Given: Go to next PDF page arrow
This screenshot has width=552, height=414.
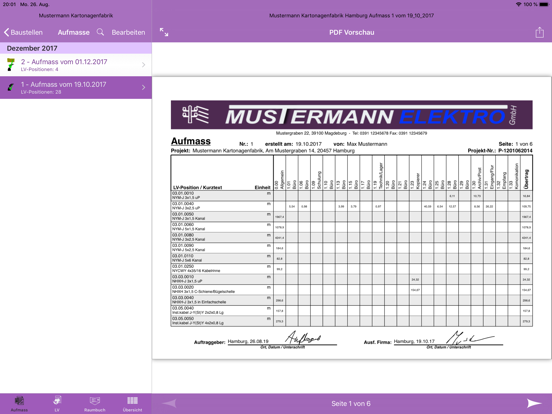Looking at the screenshot, I should coord(534,403).
